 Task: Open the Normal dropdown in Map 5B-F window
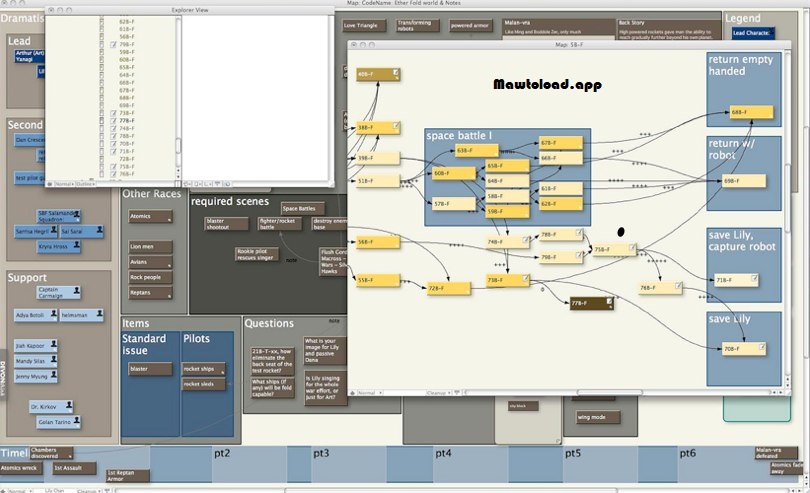tap(369, 393)
